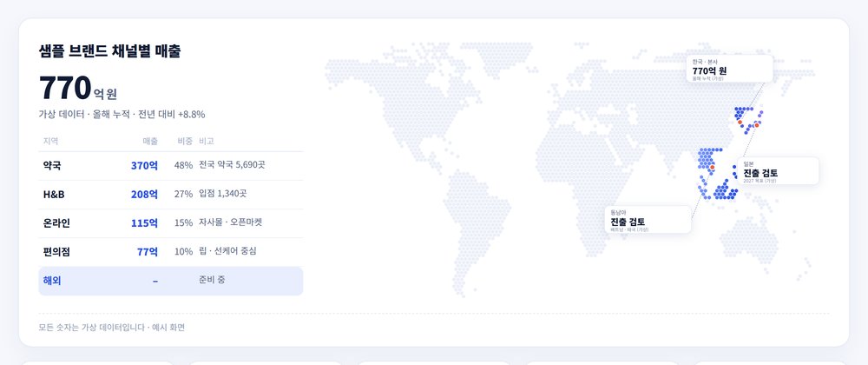This screenshot has width=868, height=365.
Task: Select the 편의점 channel row
Action: (x=170, y=252)
